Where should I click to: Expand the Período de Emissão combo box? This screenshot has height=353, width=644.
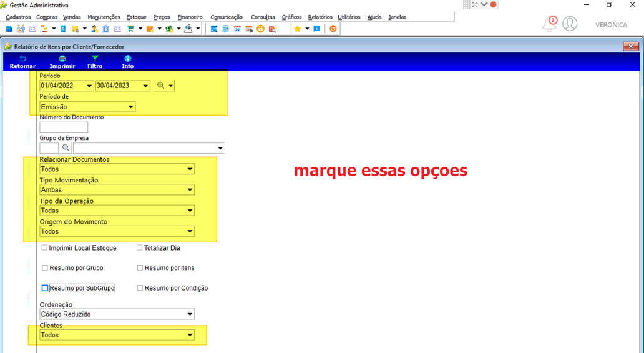click(130, 107)
